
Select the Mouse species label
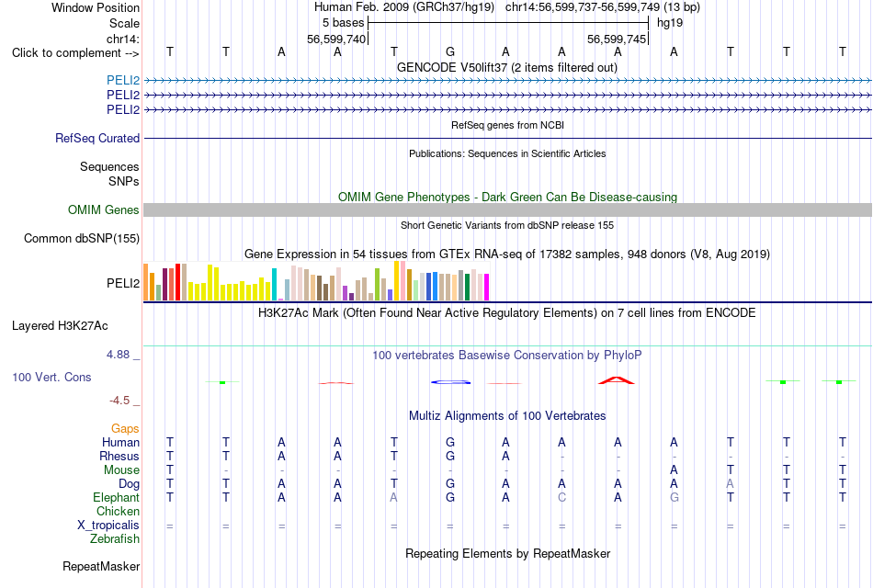click(122, 470)
